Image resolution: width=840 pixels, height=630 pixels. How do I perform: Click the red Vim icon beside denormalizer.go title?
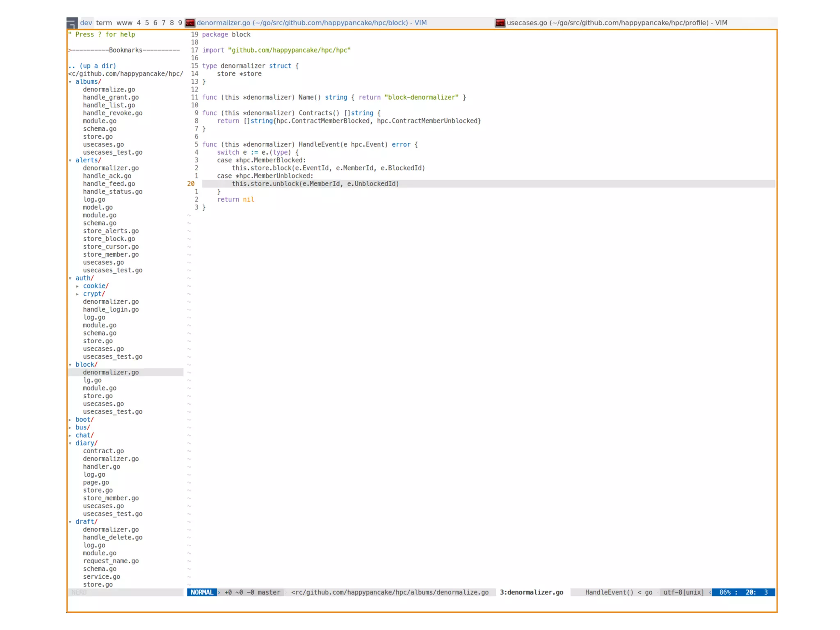click(x=190, y=23)
